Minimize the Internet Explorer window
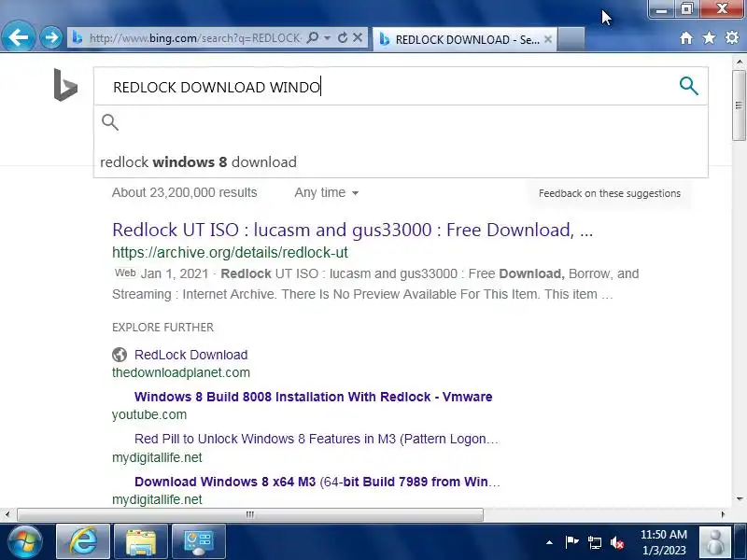 point(661,9)
